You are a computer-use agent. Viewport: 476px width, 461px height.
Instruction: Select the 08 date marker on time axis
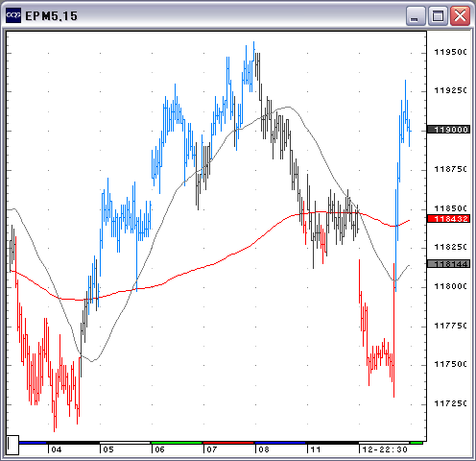(264, 449)
